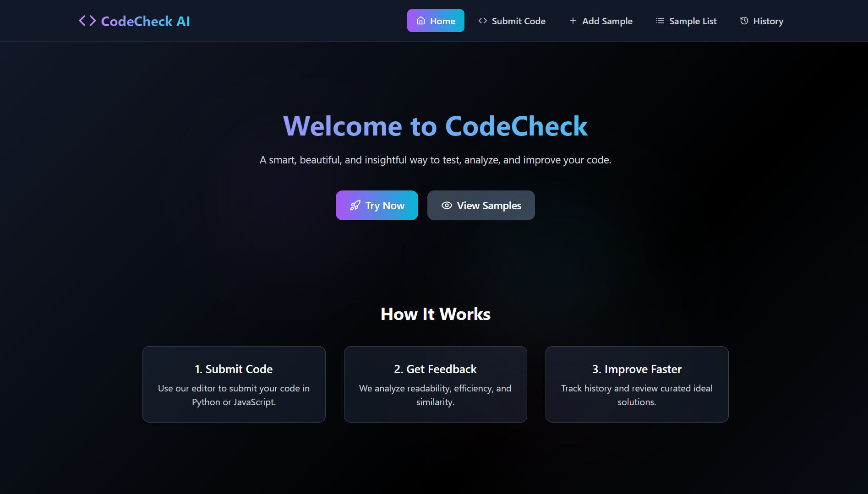Open the Submit Code page
This screenshot has height=494, width=868.
(x=512, y=21)
